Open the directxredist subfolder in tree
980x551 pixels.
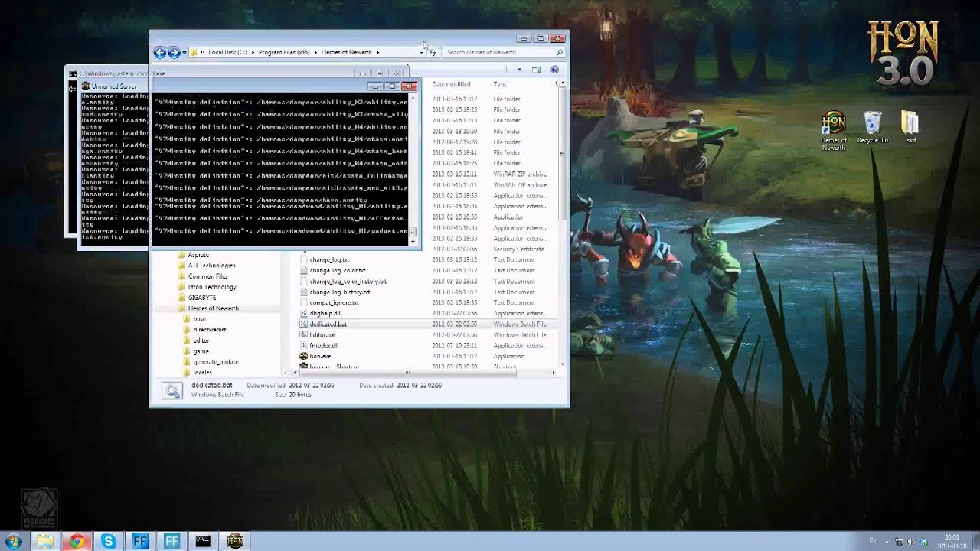(x=209, y=330)
